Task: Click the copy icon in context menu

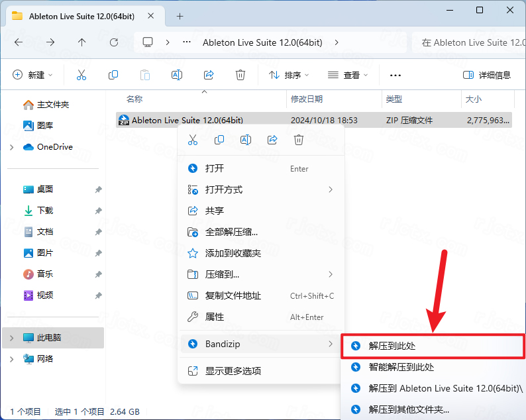Action: [219, 140]
